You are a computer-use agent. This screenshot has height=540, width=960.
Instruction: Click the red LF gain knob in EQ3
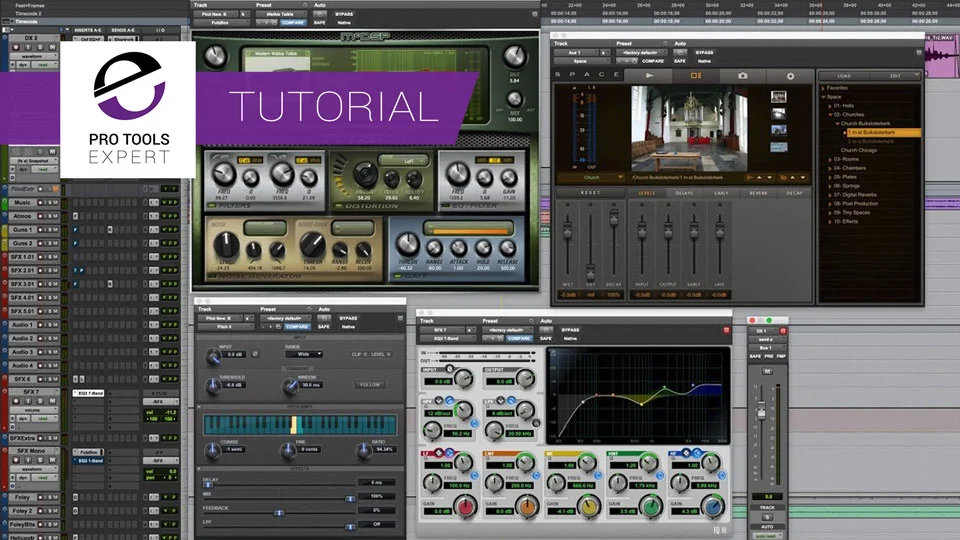coord(466,507)
